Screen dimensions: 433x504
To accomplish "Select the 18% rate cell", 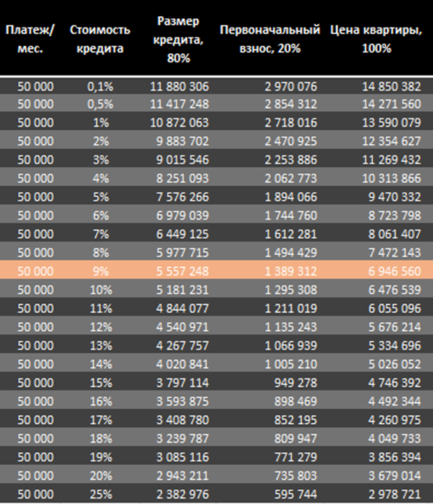I will [101, 439].
